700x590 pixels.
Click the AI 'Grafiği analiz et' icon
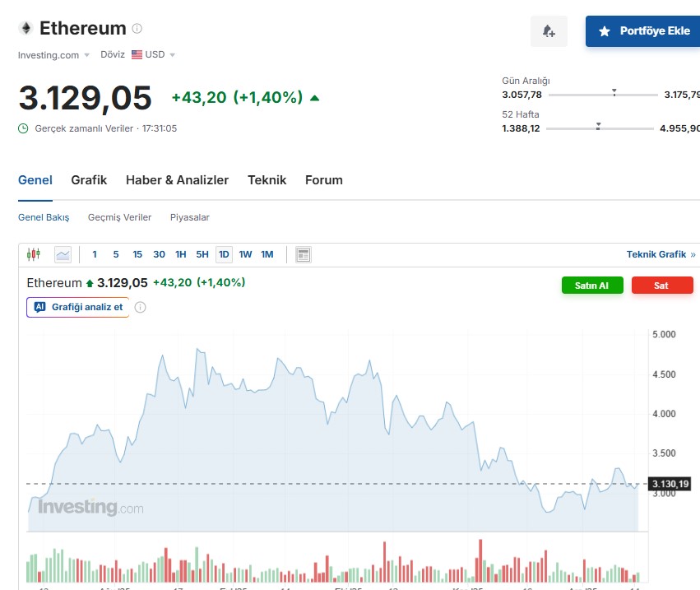point(40,306)
